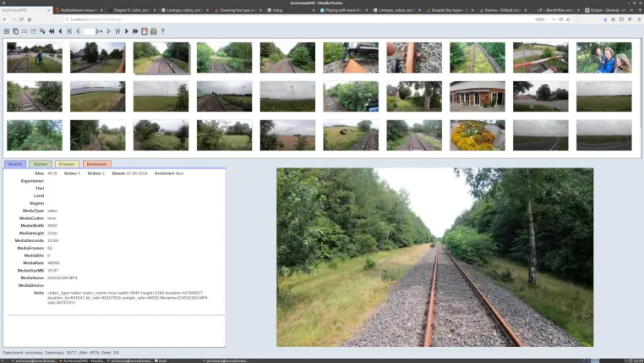Open the Bearbeiten tab
644x363 pixels.
(97, 164)
